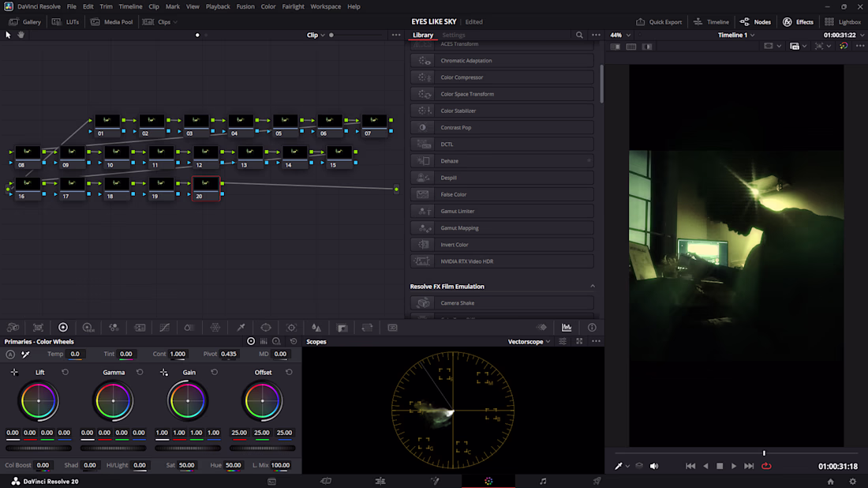Image resolution: width=868 pixels, height=488 pixels.
Task: Open the viewer zoom 44% dropdown
Action: tap(619, 35)
